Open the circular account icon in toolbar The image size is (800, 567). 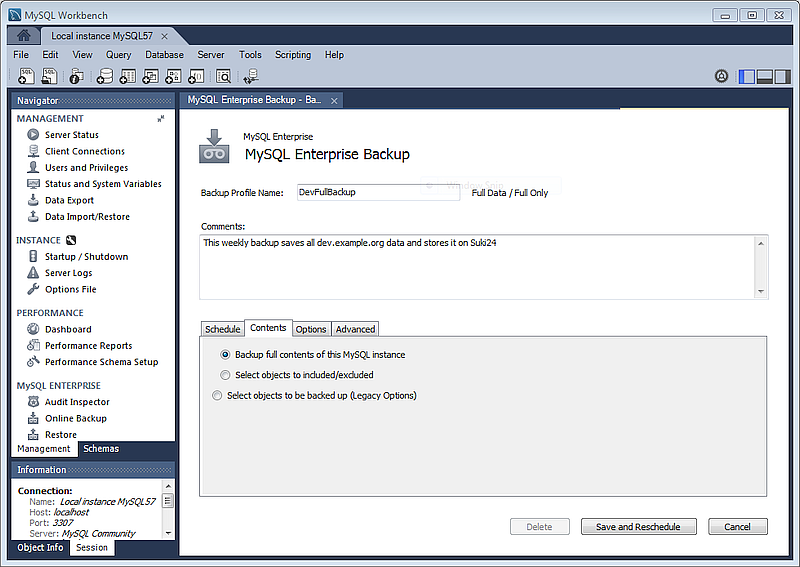tap(721, 76)
